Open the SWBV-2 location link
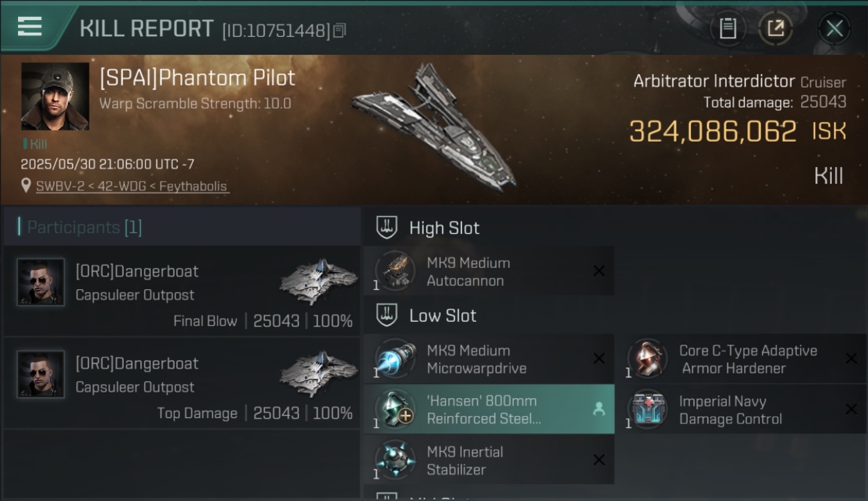Viewport: 868px width, 501px height. [132, 186]
